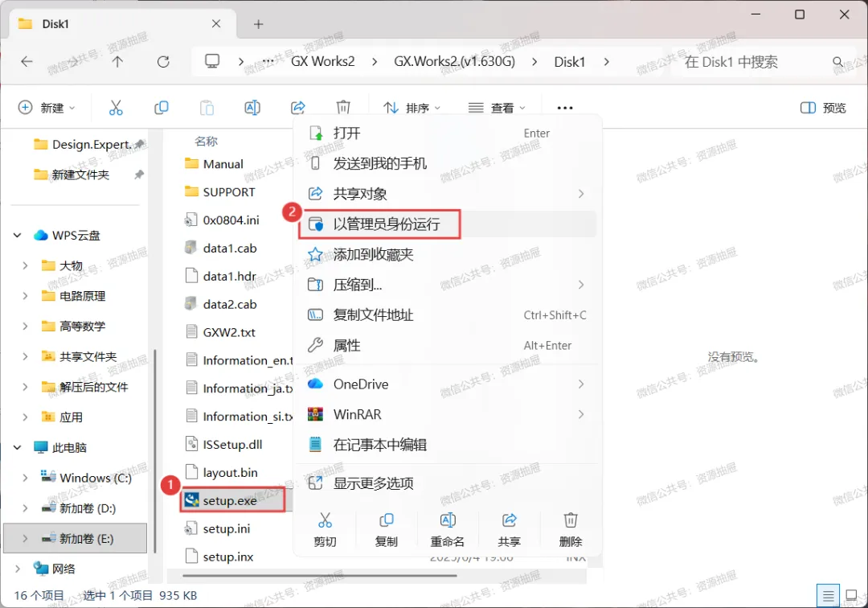Click the Copy icon in toolbar

[x=161, y=108]
